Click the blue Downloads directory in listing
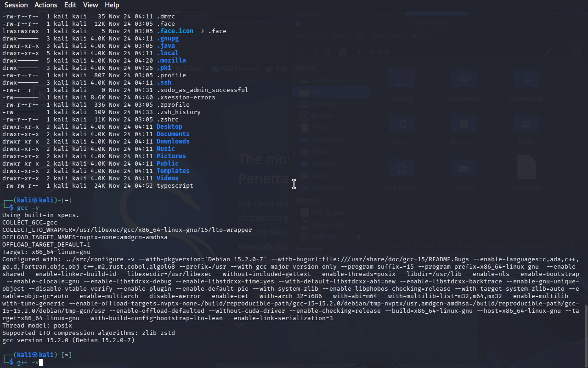588x368 pixels. (x=173, y=142)
